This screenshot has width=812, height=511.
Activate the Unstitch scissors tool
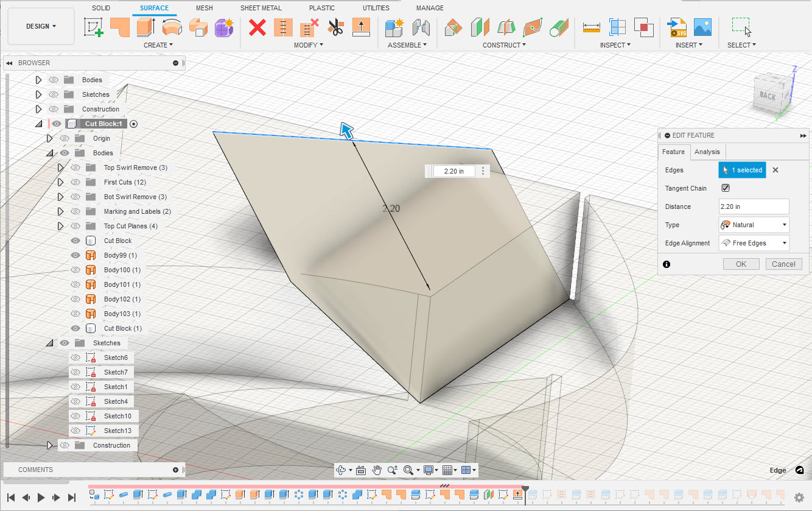tap(335, 27)
